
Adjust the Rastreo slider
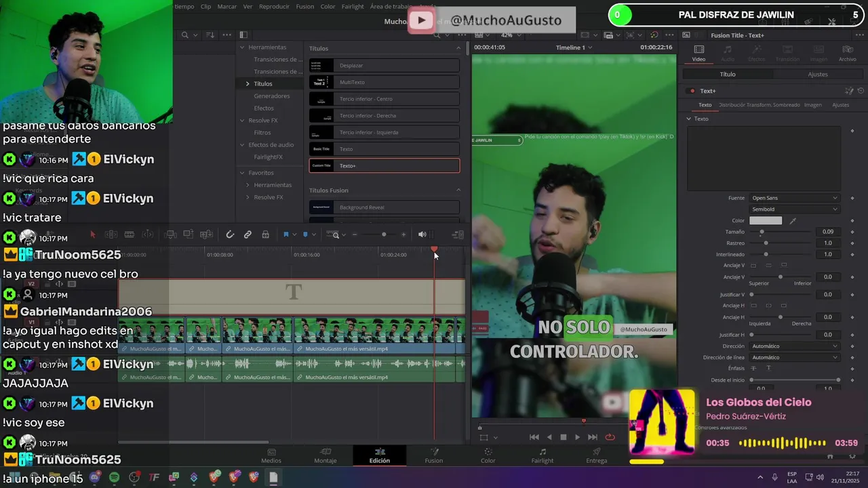766,243
